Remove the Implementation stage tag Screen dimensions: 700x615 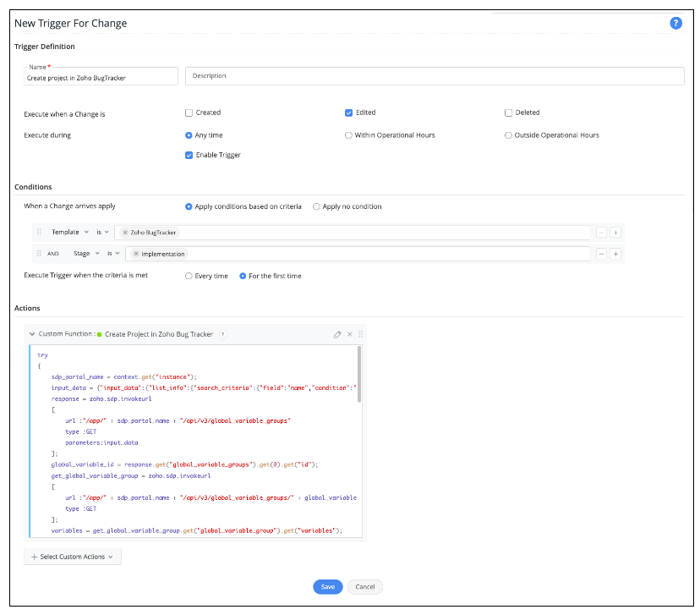tap(136, 254)
